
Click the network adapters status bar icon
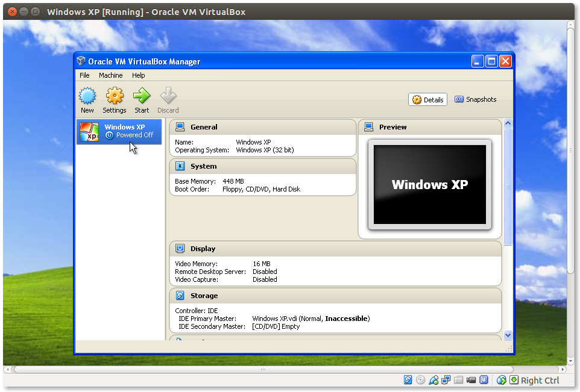point(446,380)
